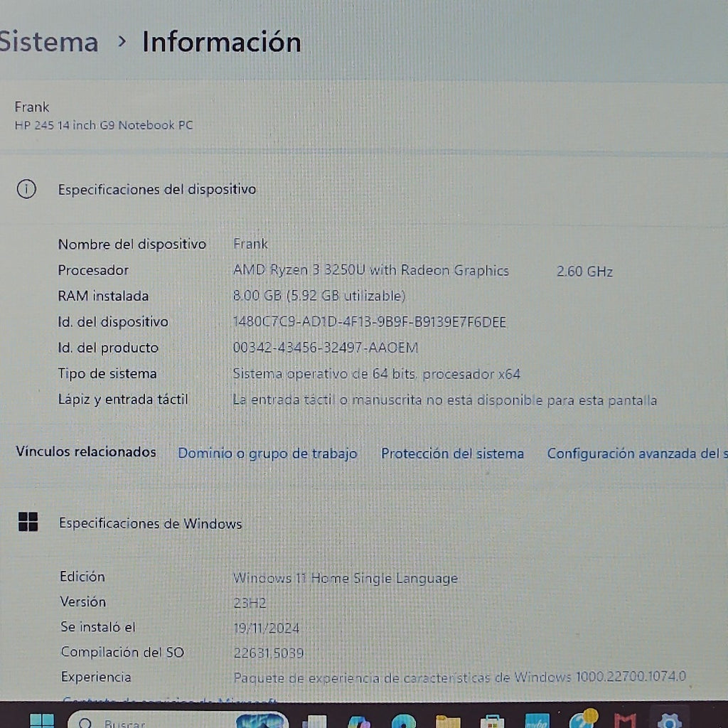Screen dimensions: 728x728
Task: Open File Explorer folder icon
Action: pos(448,722)
